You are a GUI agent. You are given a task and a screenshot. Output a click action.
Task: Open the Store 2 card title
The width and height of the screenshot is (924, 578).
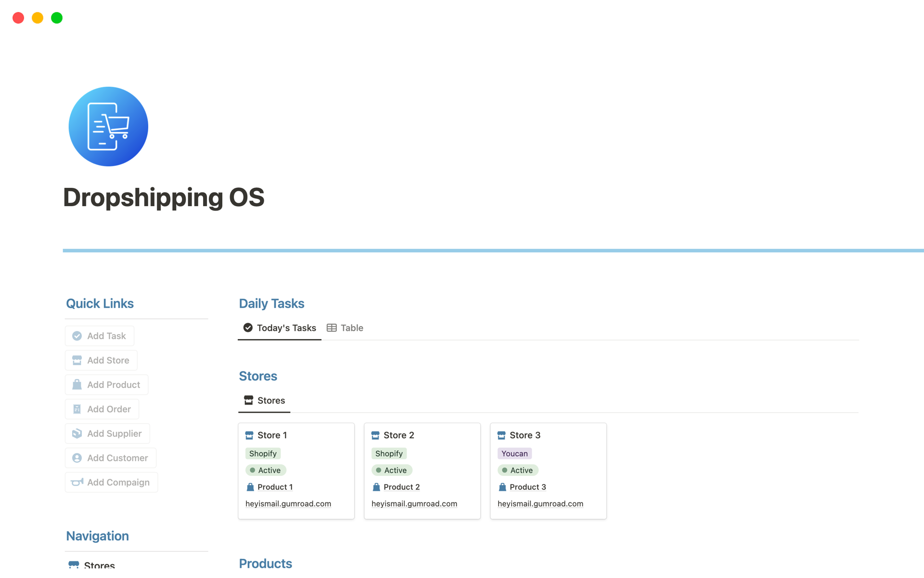pyautogui.click(x=398, y=435)
